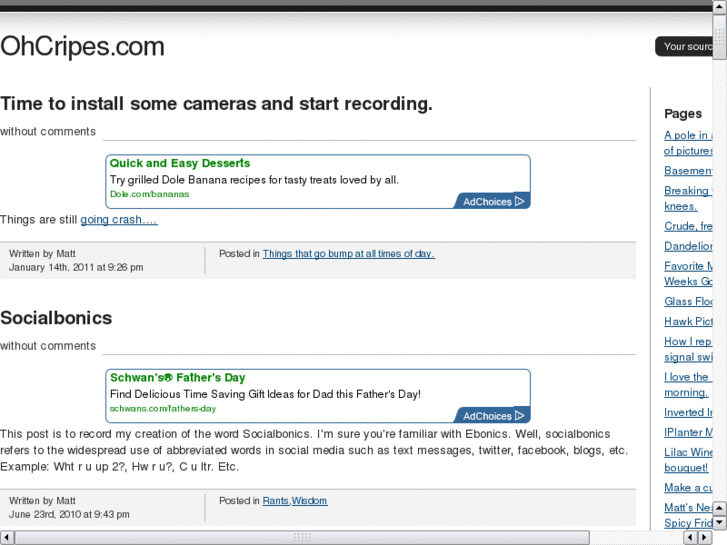Click the "Schwan's Father's Day" ad headline
This screenshot has width=727, height=545.
177,377
